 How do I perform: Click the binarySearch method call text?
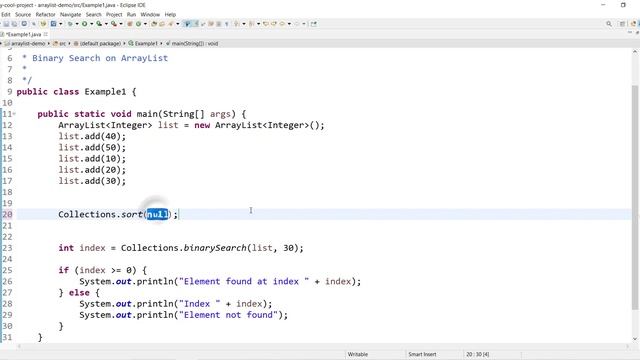coord(215,248)
